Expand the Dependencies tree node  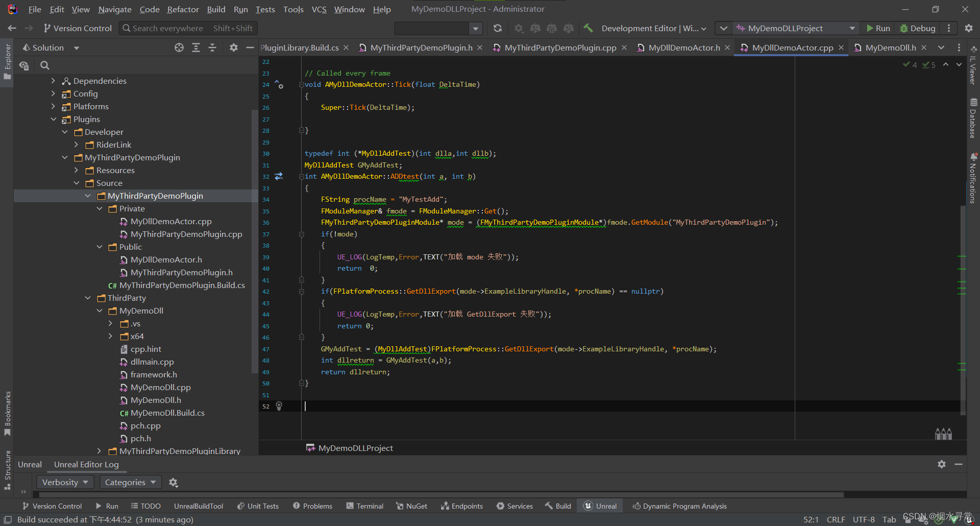coord(53,81)
